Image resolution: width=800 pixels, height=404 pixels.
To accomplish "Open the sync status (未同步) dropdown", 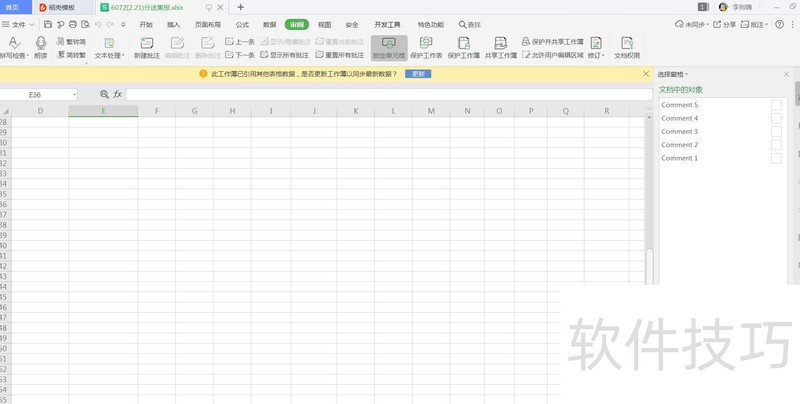I will (692, 24).
